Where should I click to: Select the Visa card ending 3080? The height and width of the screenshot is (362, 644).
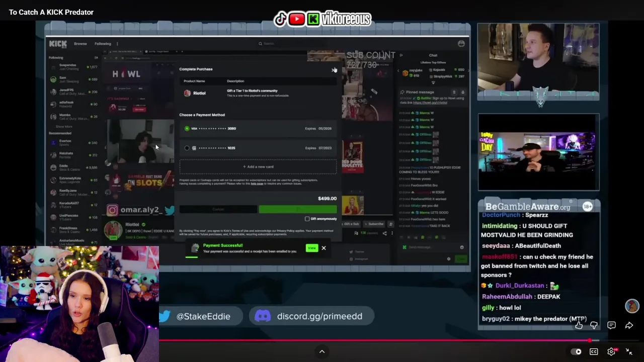click(x=258, y=129)
